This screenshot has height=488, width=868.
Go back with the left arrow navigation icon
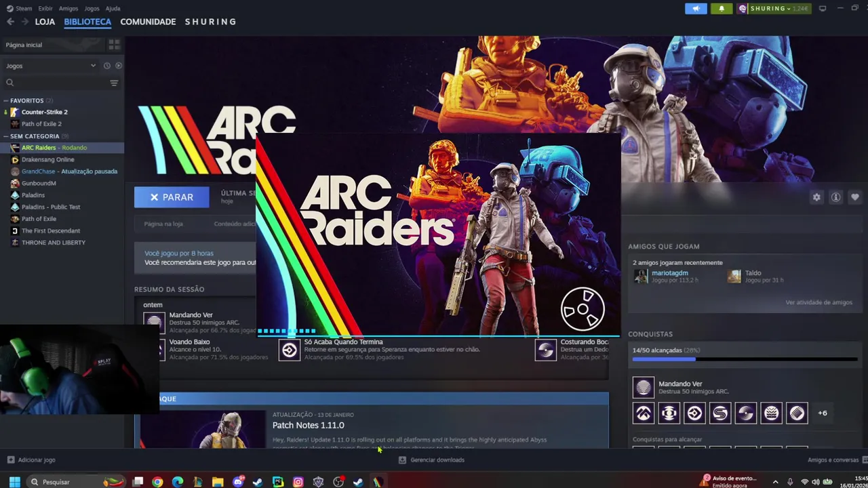tap(10, 22)
